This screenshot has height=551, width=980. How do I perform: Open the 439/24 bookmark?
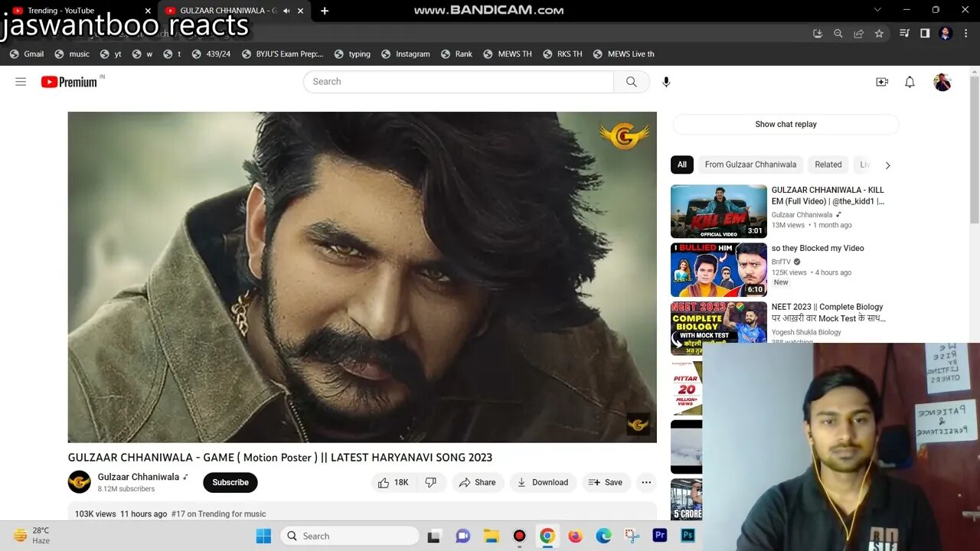pos(211,54)
